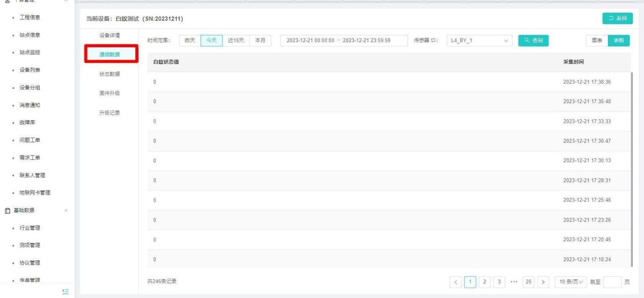Click the 跳至 page number input
Screen dimensions: 644x298
tap(614, 281)
